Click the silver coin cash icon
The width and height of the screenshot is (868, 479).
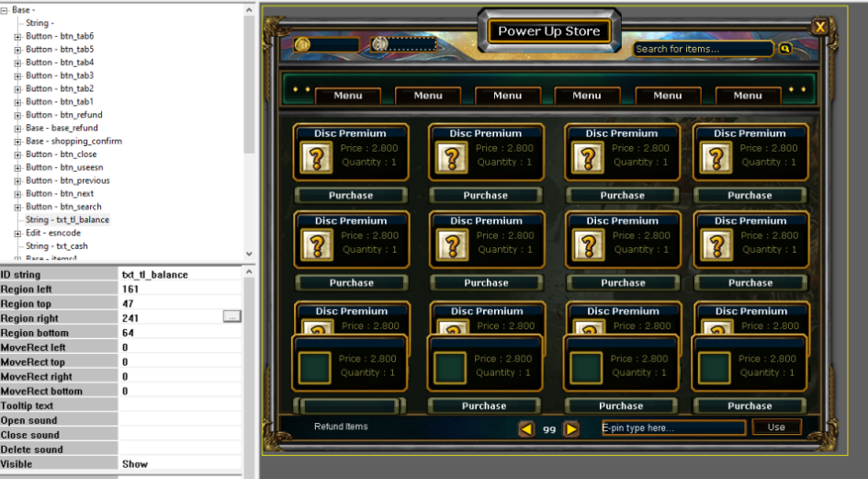379,44
